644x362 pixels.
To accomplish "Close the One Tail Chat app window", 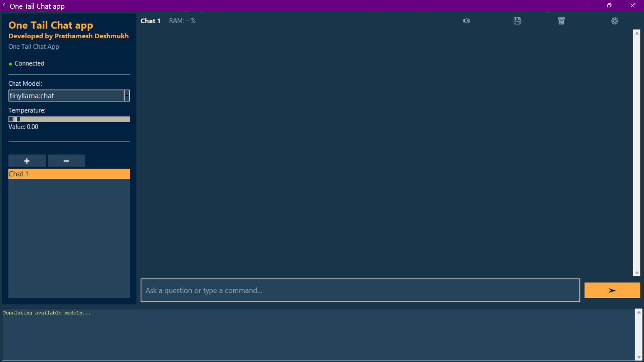I will point(633,6).
